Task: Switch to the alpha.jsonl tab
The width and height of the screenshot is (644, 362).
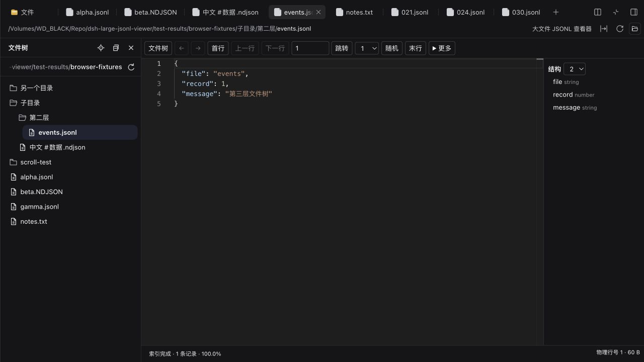Action: click(87, 12)
